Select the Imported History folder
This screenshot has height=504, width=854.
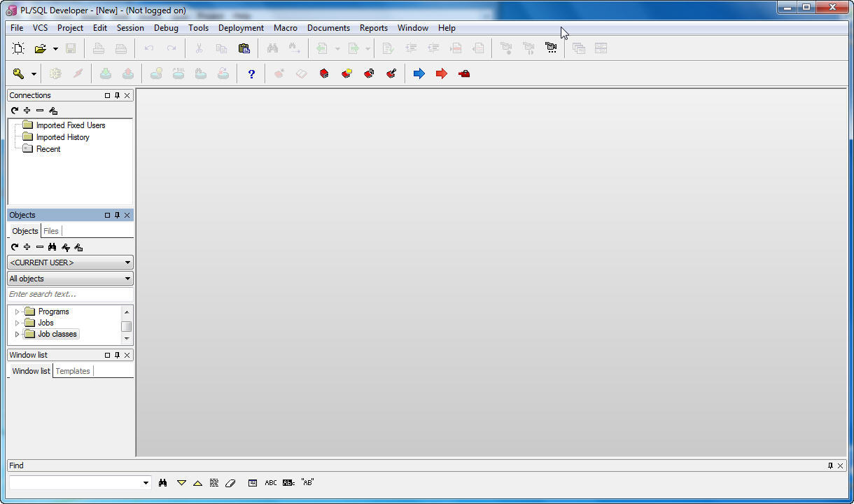pos(63,137)
